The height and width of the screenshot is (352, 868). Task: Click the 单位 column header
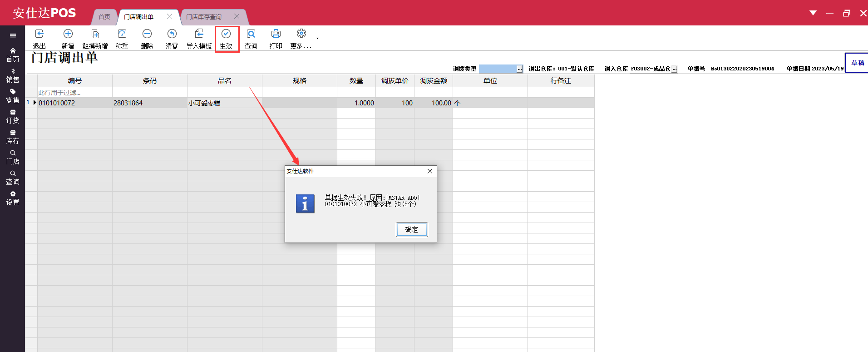click(490, 80)
